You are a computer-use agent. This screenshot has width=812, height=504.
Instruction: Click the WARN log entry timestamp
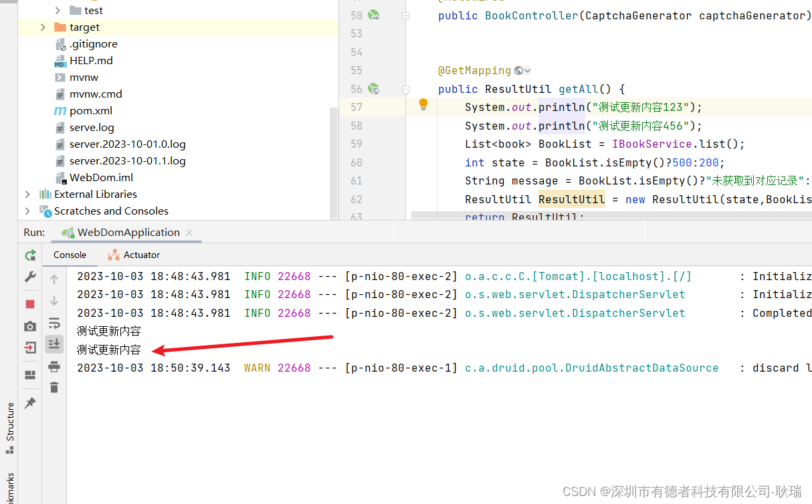click(x=153, y=368)
